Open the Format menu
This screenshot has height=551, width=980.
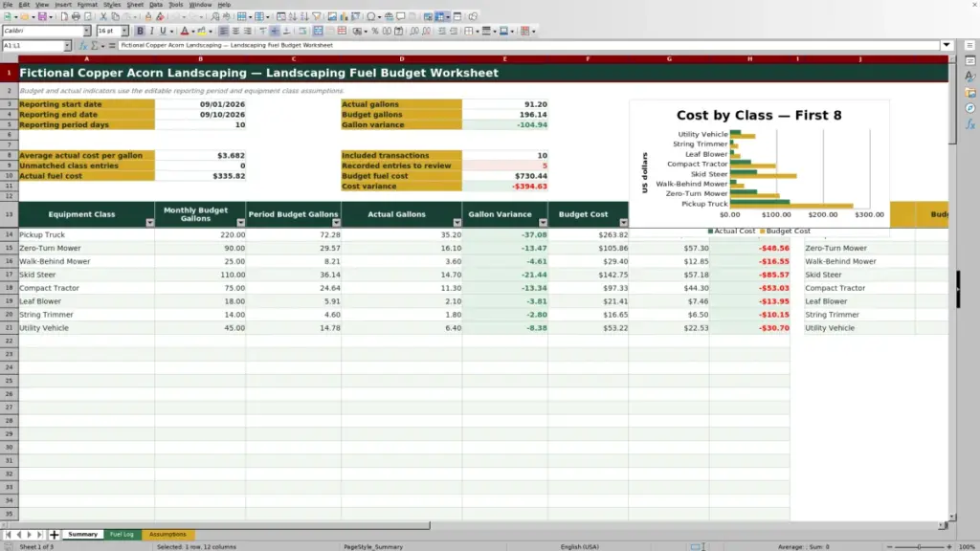pyautogui.click(x=87, y=5)
